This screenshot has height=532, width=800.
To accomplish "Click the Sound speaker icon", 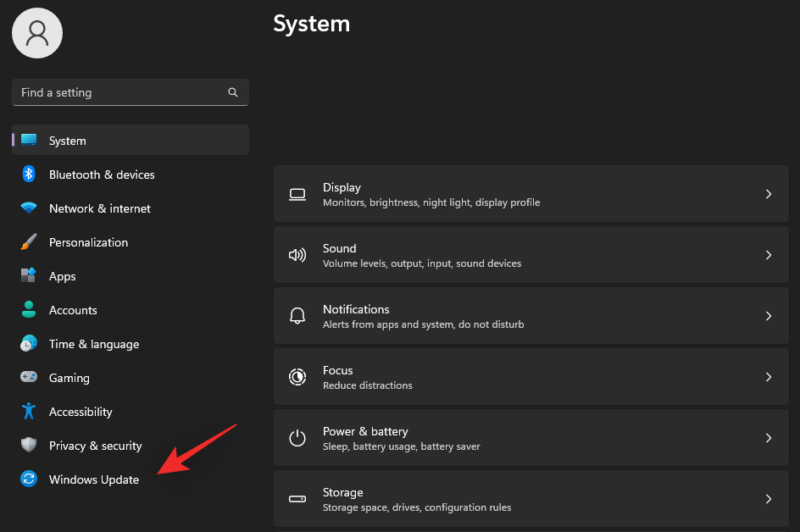I will click(x=297, y=255).
